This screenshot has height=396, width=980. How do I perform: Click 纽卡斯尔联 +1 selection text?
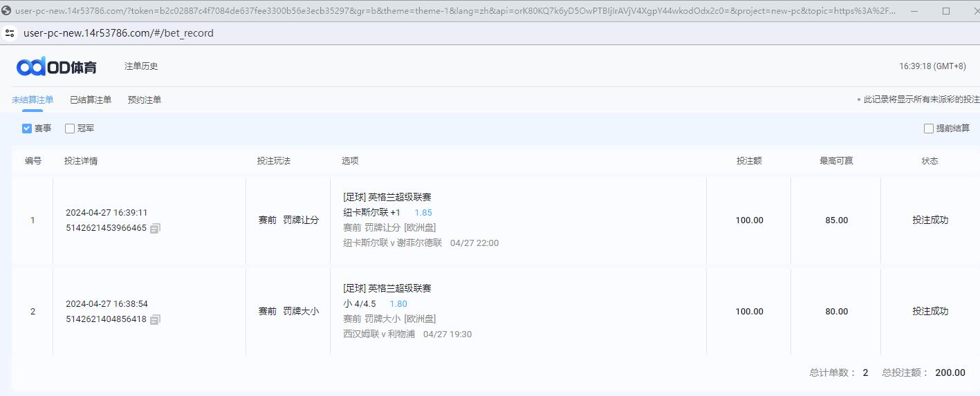(x=372, y=213)
